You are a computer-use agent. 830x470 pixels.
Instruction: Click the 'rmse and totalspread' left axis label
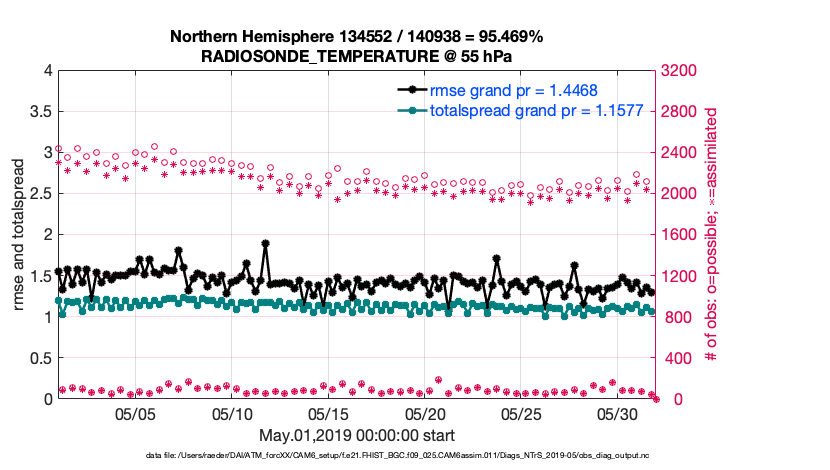click(x=20, y=235)
